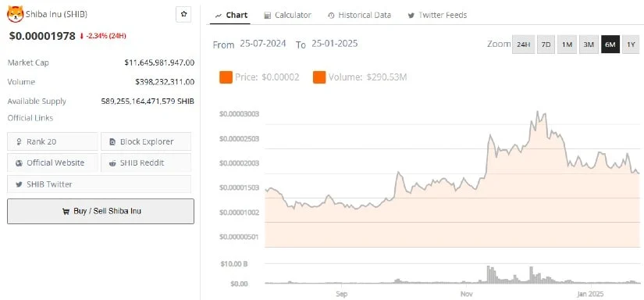Favorite SHIB with the star button
The height and width of the screenshot is (300, 644).
pos(183,14)
